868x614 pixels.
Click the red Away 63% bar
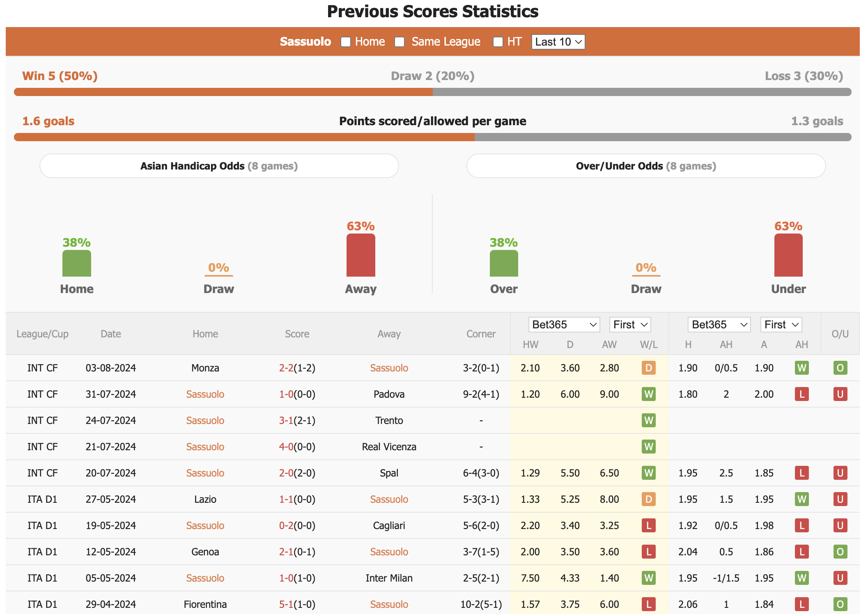point(361,255)
